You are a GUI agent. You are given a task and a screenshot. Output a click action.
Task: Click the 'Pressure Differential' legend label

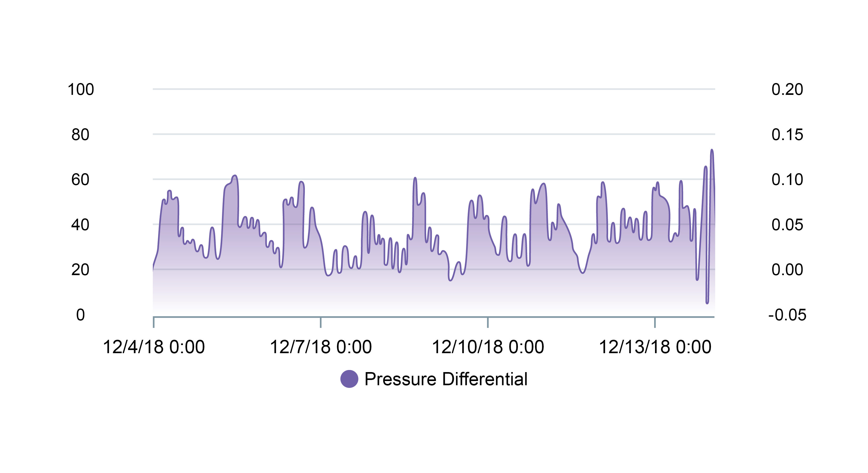(x=446, y=379)
